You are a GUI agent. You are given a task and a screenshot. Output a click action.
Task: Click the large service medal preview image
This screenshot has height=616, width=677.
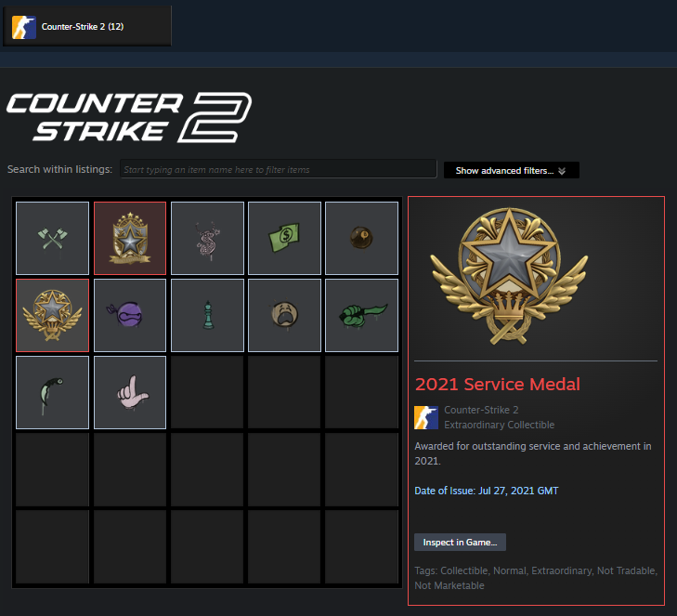pos(510,277)
